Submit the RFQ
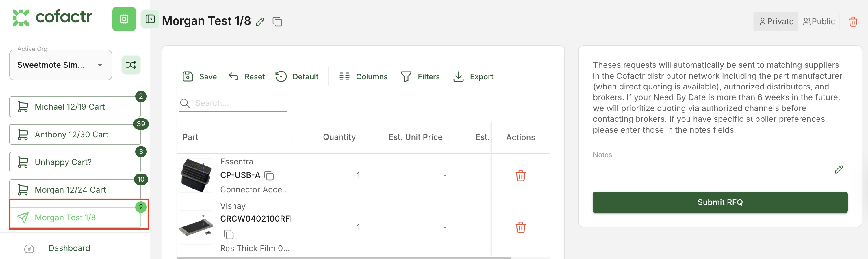868x259 pixels. [x=720, y=202]
